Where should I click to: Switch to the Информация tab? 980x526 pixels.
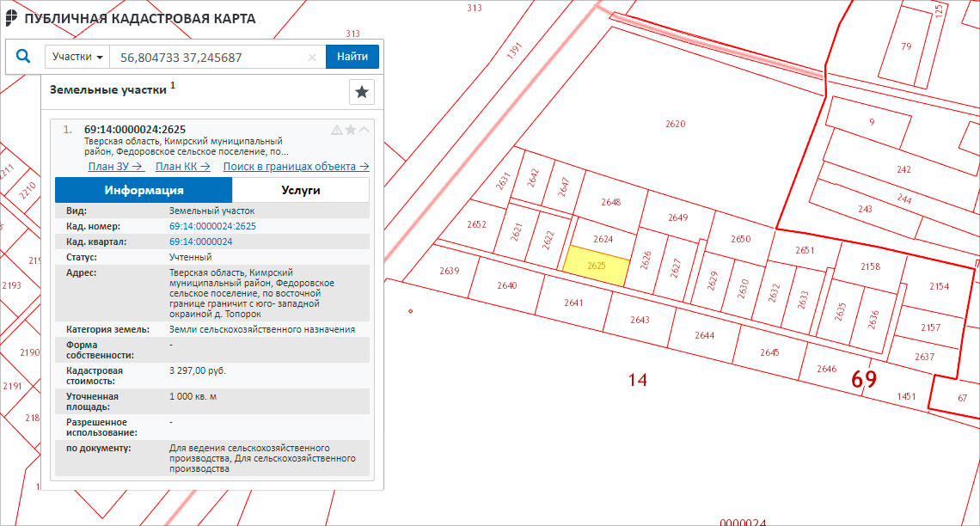pyautogui.click(x=144, y=190)
